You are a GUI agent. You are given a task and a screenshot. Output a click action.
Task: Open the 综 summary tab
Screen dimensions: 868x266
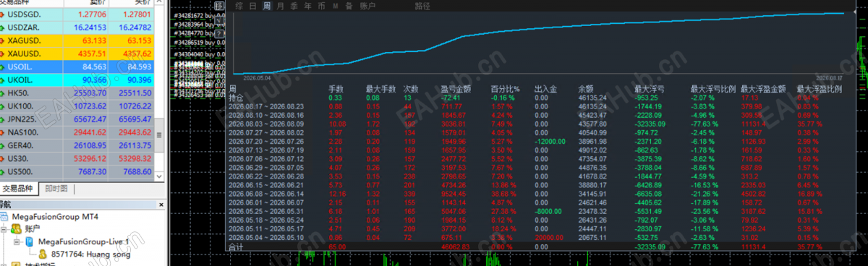239,6
